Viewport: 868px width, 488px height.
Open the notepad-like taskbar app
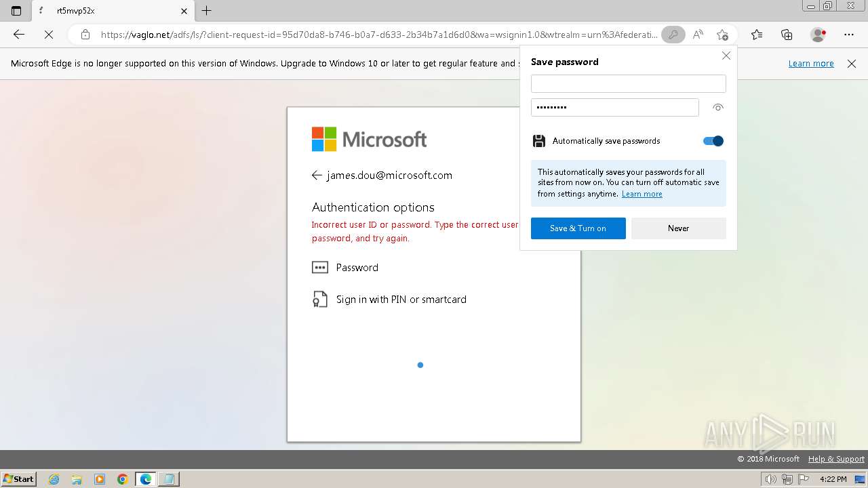(x=168, y=479)
